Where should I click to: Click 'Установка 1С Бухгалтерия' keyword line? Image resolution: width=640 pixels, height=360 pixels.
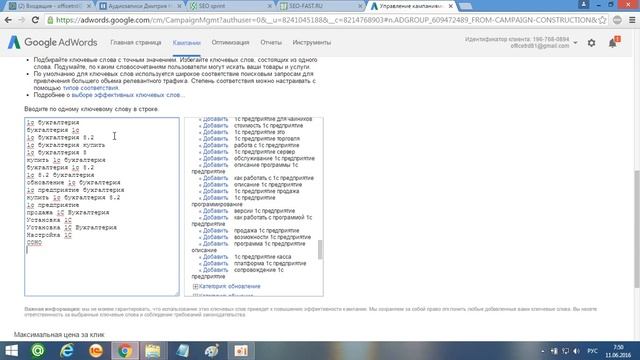click(72, 227)
